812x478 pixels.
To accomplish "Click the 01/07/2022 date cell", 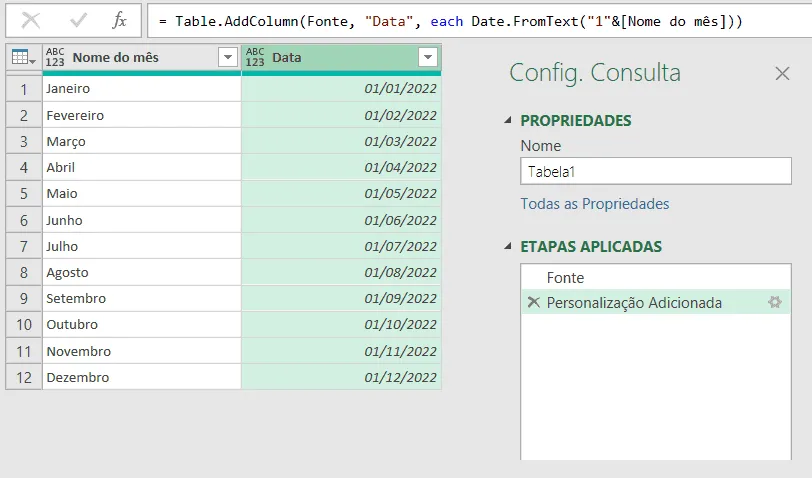I will click(x=341, y=246).
